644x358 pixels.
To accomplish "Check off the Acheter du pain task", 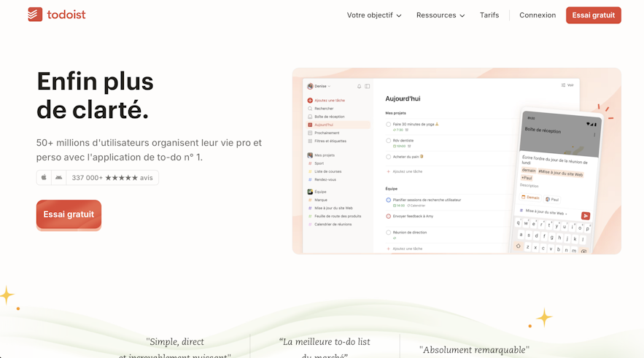I will click(x=388, y=157).
